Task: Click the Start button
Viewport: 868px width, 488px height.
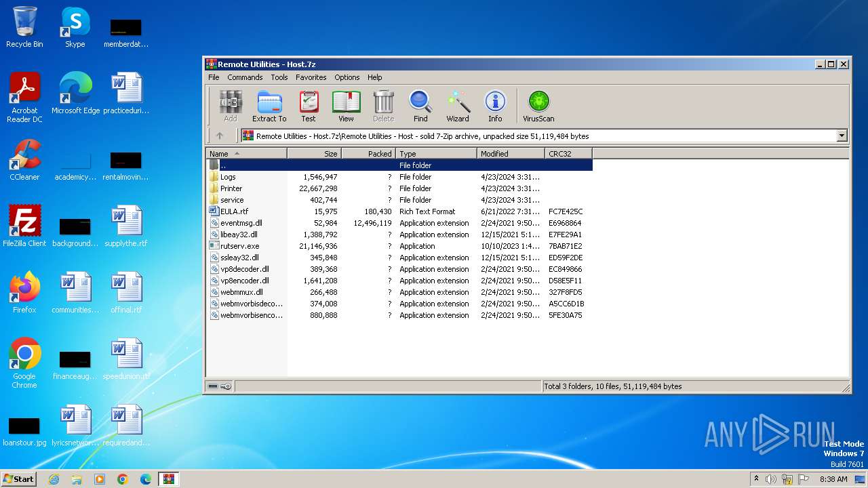Action: [x=19, y=479]
